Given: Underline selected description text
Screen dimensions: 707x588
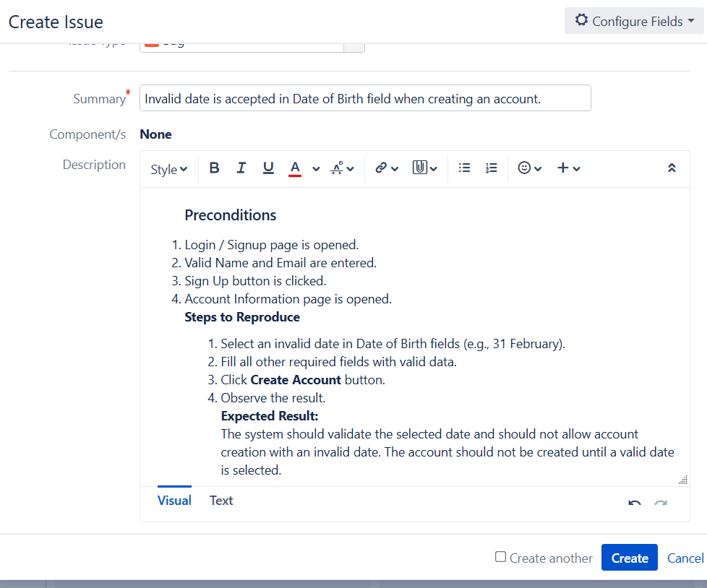Looking at the screenshot, I should [268, 168].
